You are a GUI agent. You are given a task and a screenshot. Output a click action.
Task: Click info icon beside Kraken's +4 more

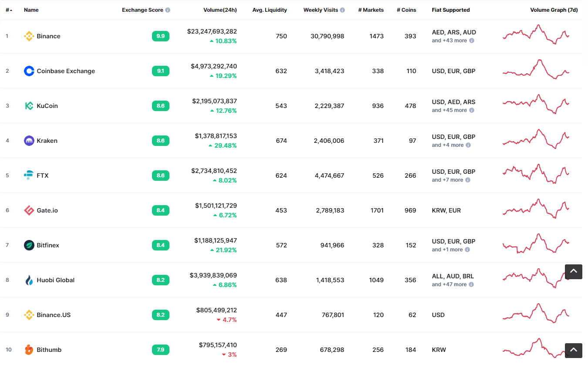468,145
